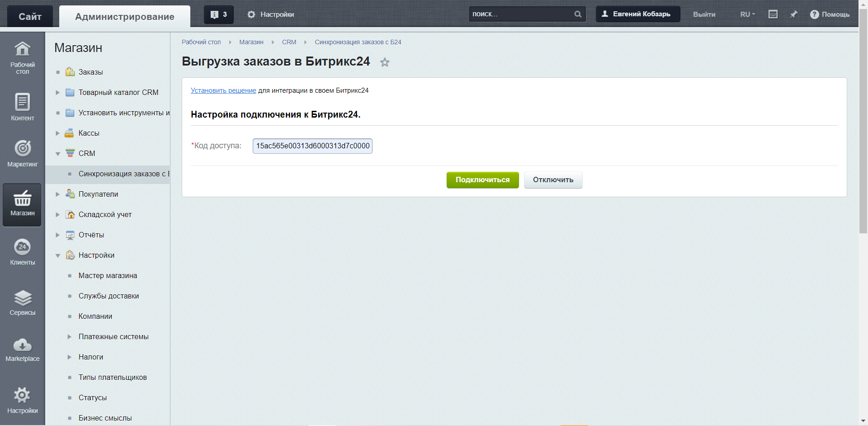Expand the Кассы tree node
868x426 pixels.
(x=57, y=133)
